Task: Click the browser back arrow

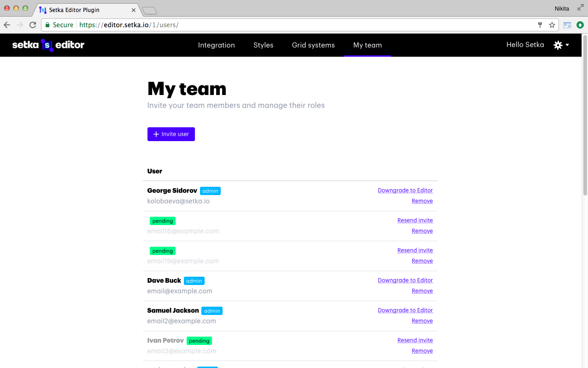Action: (x=7, y=25)
